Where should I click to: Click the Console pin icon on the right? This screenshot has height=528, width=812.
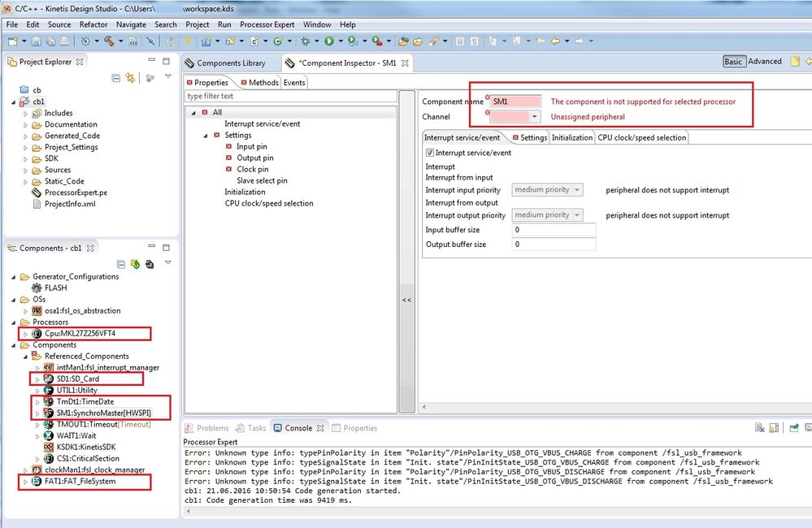[794, 427]
